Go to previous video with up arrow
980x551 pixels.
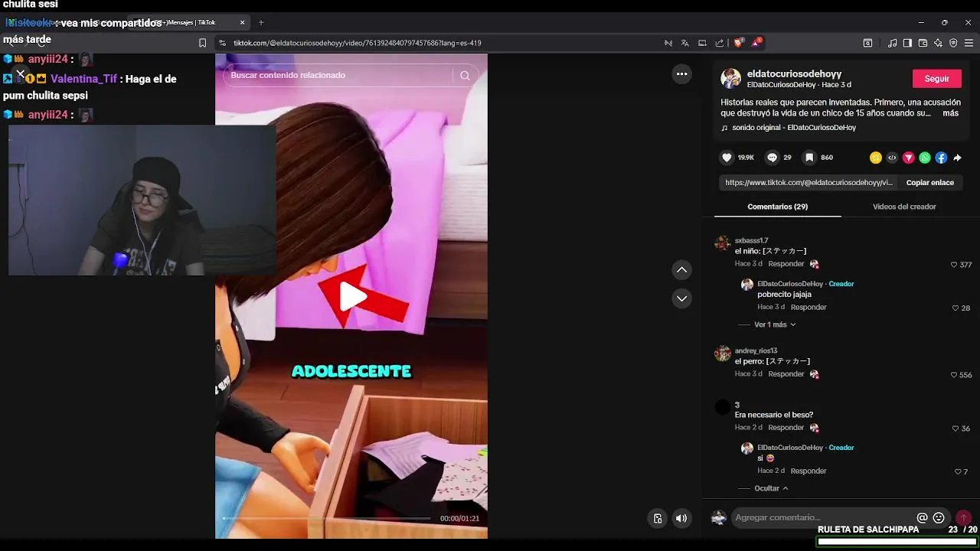(x=681, y=270)
